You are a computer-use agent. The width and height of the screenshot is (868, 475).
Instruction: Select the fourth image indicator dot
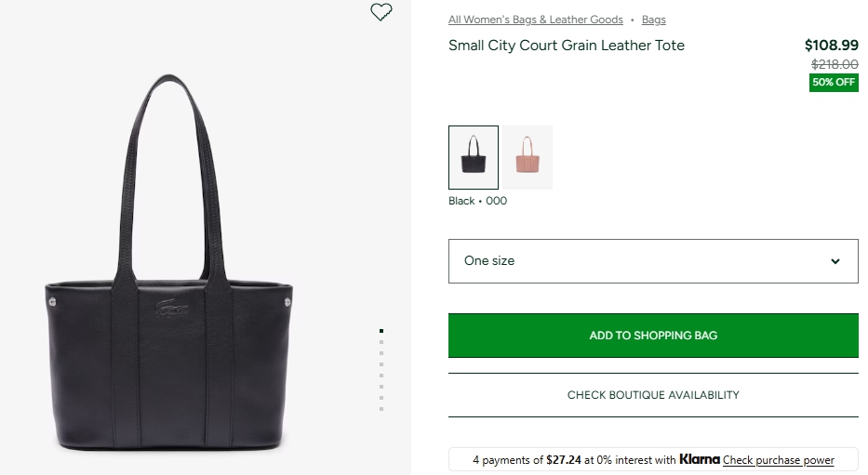[381, 364]
